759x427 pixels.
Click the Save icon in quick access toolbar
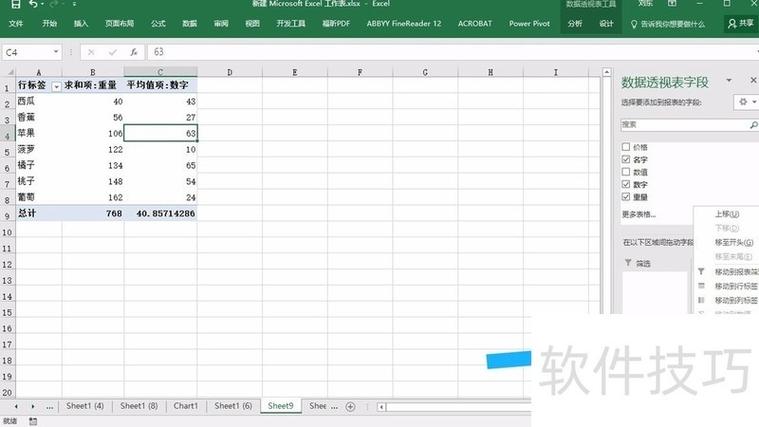(16, 4)
